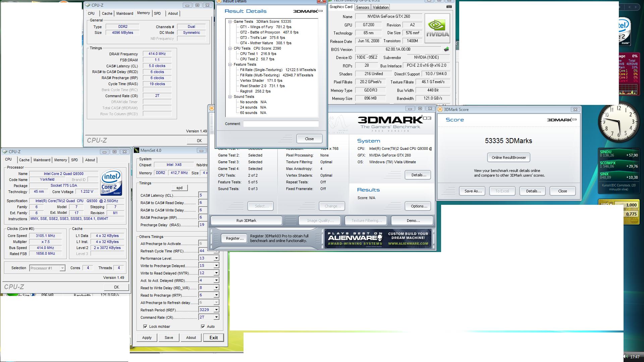This screenshot has height=362, width=644.
Task: Click the analog clock gadget
Action: click(x=619, y=122)
